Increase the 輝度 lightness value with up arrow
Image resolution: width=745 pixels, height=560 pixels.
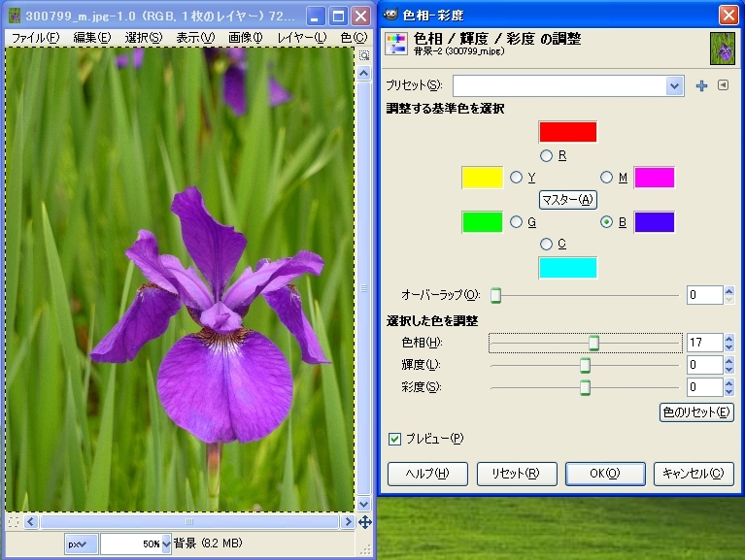click(728, 361)
